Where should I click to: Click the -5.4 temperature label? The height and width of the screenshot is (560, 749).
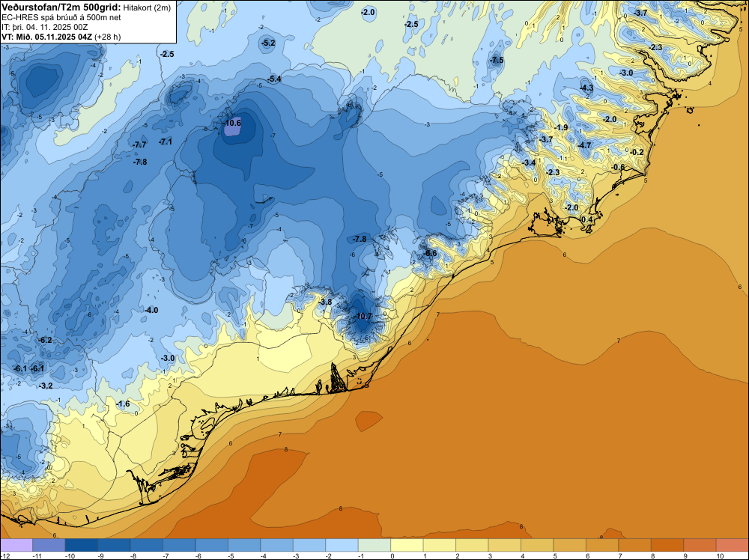tap(274, 79)
